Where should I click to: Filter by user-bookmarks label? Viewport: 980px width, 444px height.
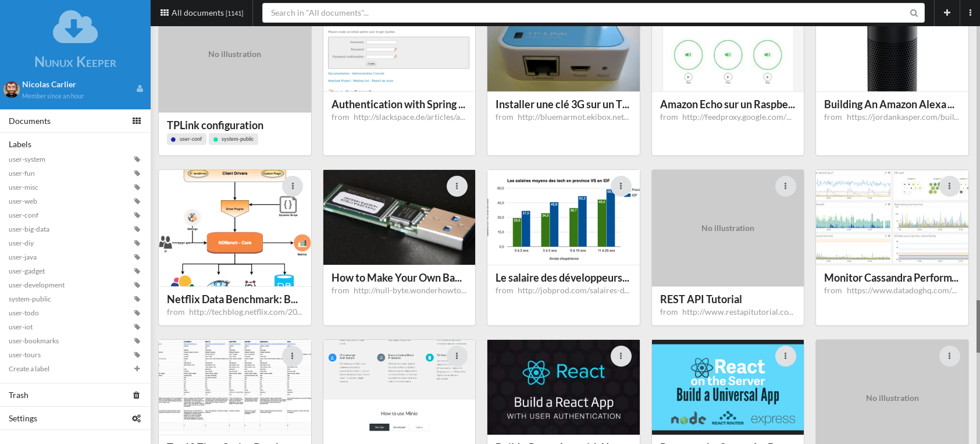34,341
